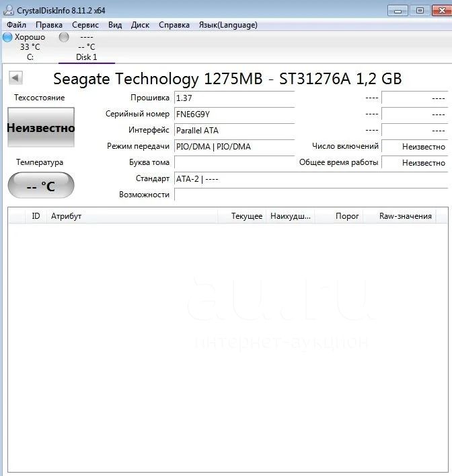This screenshot has width=452, height=476.
Task: Click the Неизвестно health status button
Action: click(x=41, y=127)
